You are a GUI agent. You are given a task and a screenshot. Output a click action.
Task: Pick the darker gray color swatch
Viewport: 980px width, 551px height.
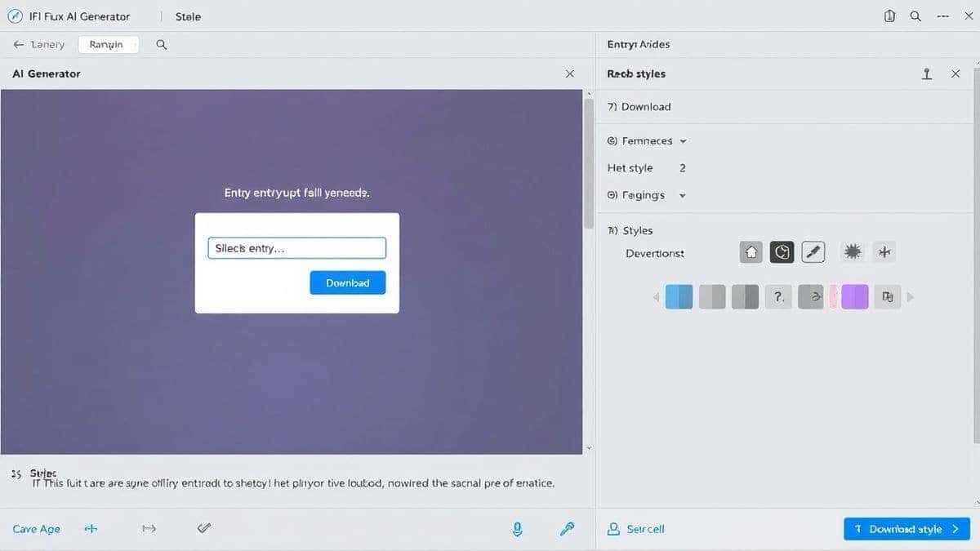tap(746, 297)
